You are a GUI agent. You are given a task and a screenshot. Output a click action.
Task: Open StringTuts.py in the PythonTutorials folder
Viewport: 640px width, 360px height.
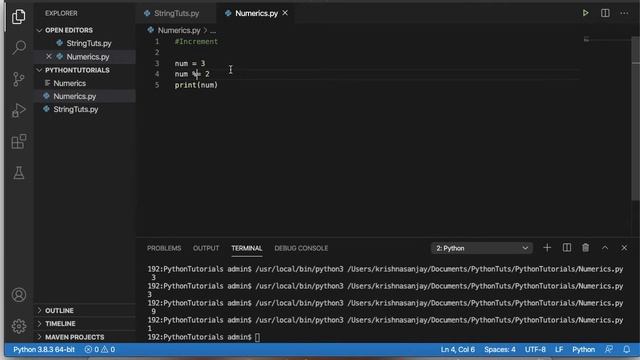click(x=76, y=109)
